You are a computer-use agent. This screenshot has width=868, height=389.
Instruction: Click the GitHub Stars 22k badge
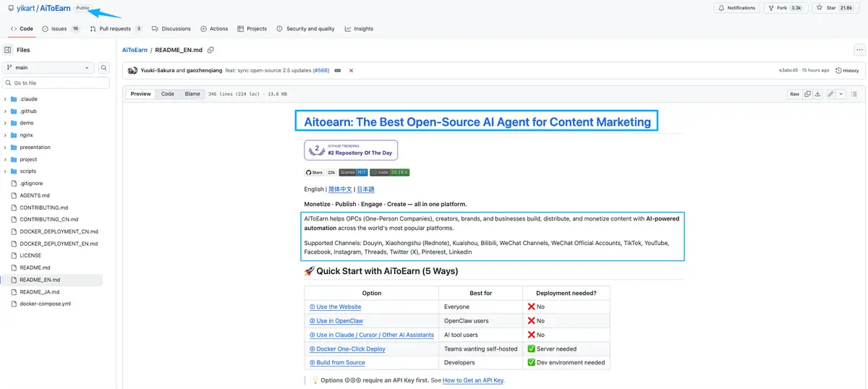[320, 172]
